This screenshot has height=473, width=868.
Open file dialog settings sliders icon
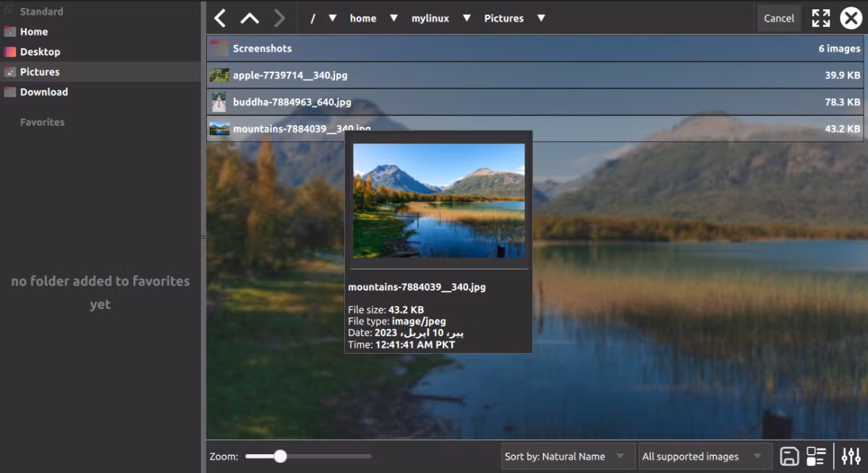pos(850,456)
